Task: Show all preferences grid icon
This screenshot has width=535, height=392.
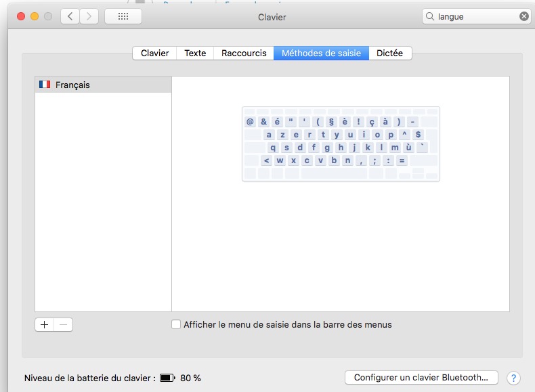Action: click(123, 16)
